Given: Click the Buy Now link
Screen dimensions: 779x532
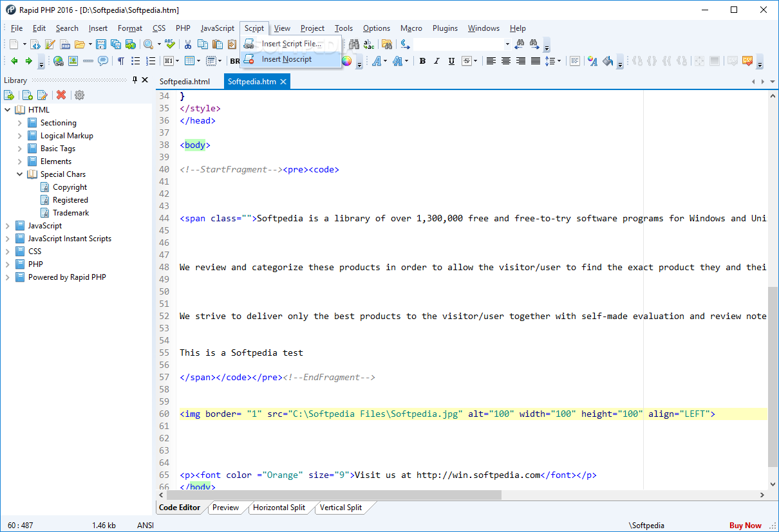Looking at the screenshot, I should pyautogui.click(x=745, y=526).
